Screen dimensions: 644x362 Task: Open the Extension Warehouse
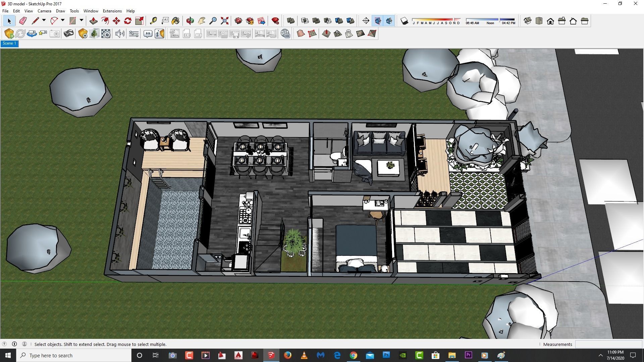(250, 21)
